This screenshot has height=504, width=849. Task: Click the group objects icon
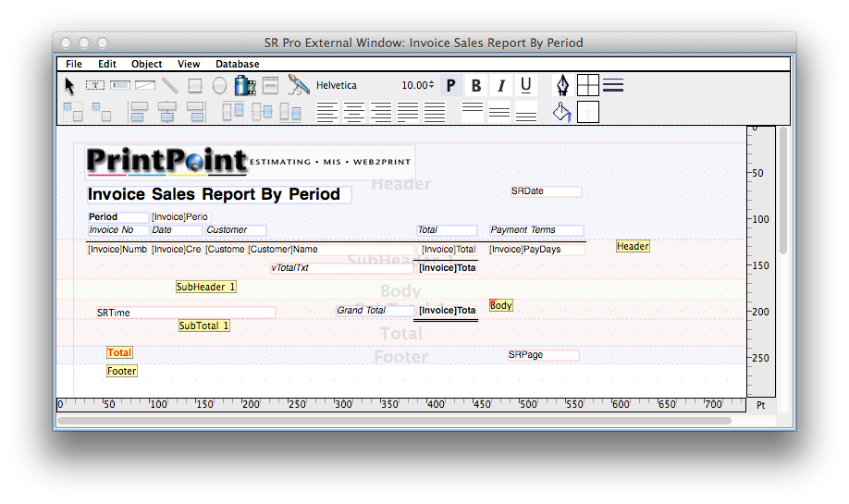pos(73,113)
